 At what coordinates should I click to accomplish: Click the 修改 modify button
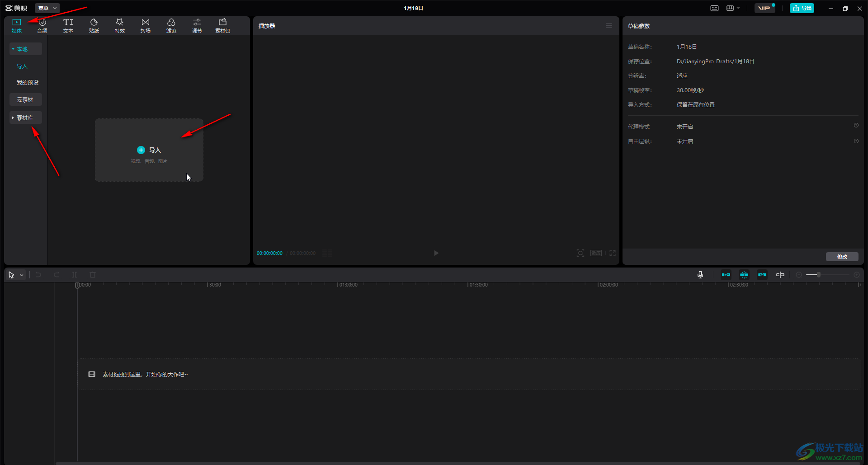pyautogui.click(x=842, y=257)
